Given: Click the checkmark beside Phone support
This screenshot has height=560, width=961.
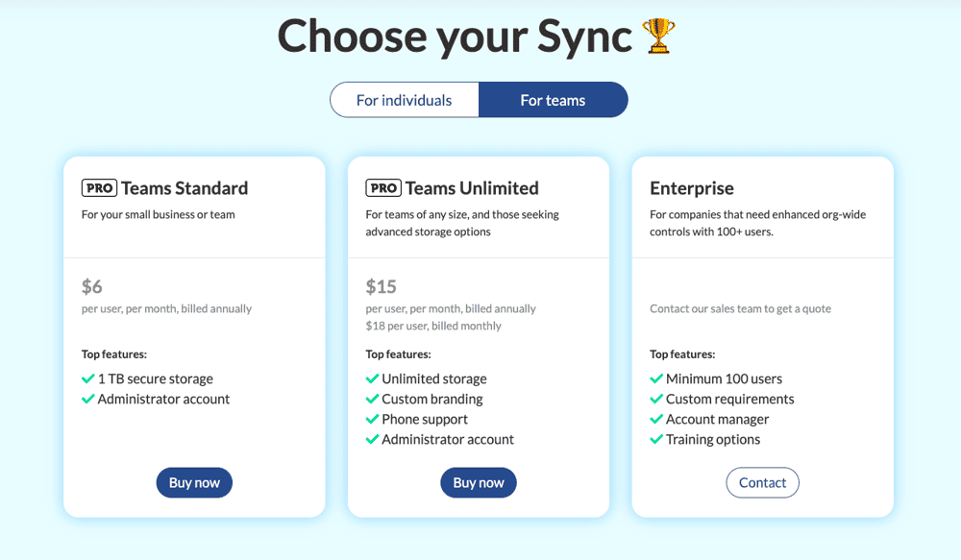Looking at the screenshot, I should coord(371,419).
